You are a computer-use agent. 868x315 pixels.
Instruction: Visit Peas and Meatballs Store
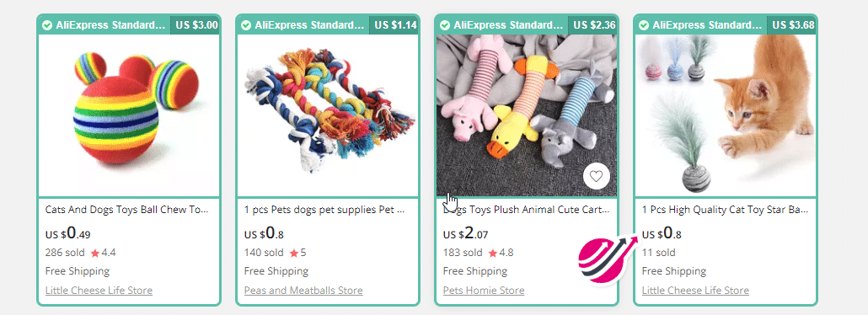[x=303, y=291]
